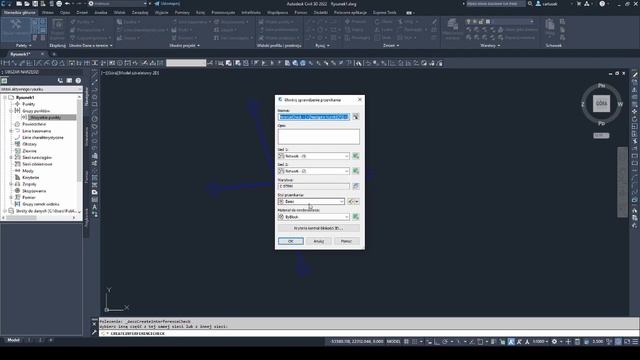Click the New drawing icon in quick access toolbar
640x360 pixels.
coord(19,4)
